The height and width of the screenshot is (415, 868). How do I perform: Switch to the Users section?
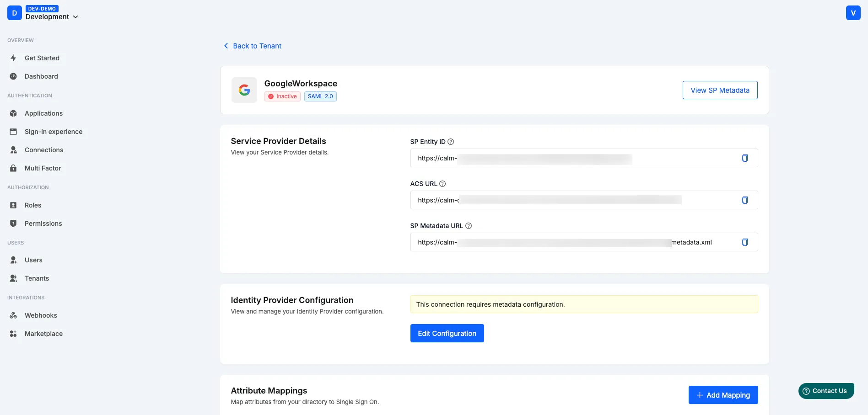[33, 260]
